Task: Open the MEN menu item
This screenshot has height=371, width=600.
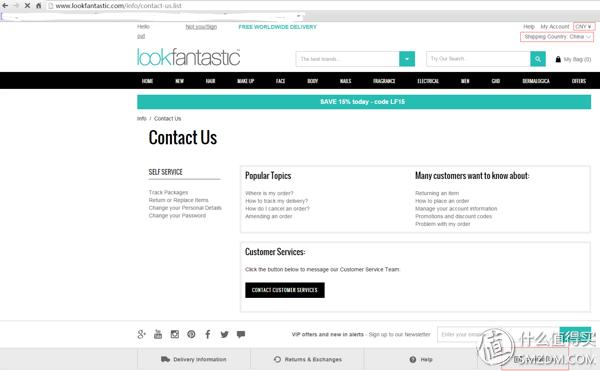Action: 465,81
